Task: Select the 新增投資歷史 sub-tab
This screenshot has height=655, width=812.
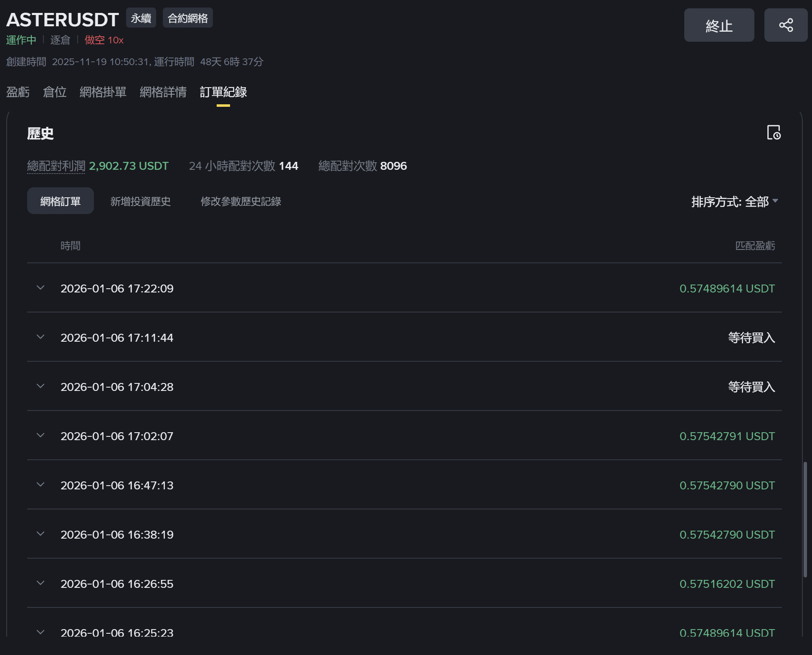Action: (140, 201)
